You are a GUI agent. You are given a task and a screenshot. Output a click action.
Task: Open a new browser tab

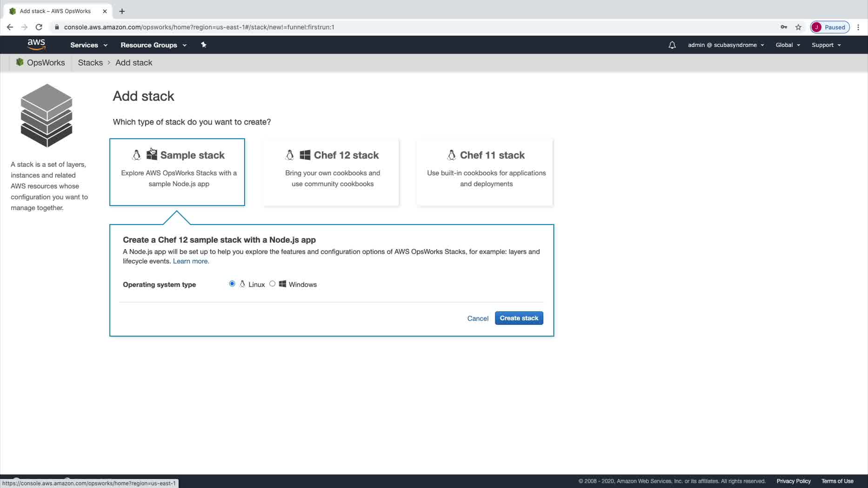(x=122, y=11)
